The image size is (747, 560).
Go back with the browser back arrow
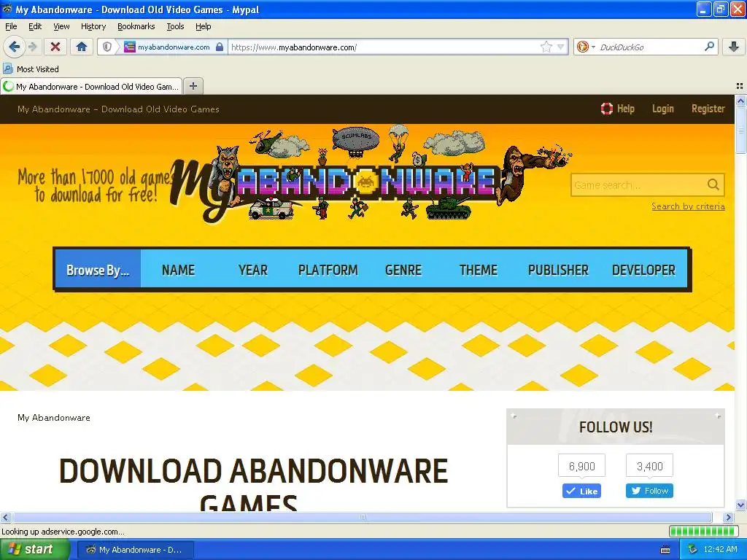click(x=14, y=47)
